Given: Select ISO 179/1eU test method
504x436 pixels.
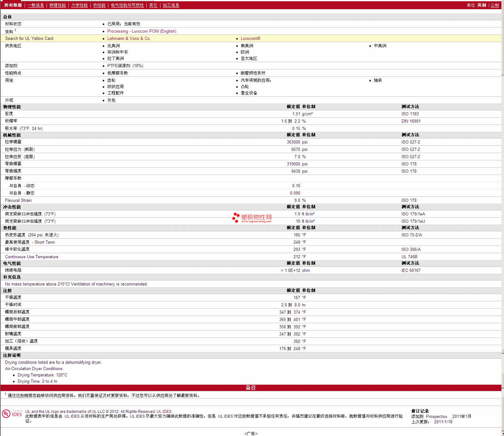Looking at the screenshot, I should pyautogui.click(x=413, y=221).
